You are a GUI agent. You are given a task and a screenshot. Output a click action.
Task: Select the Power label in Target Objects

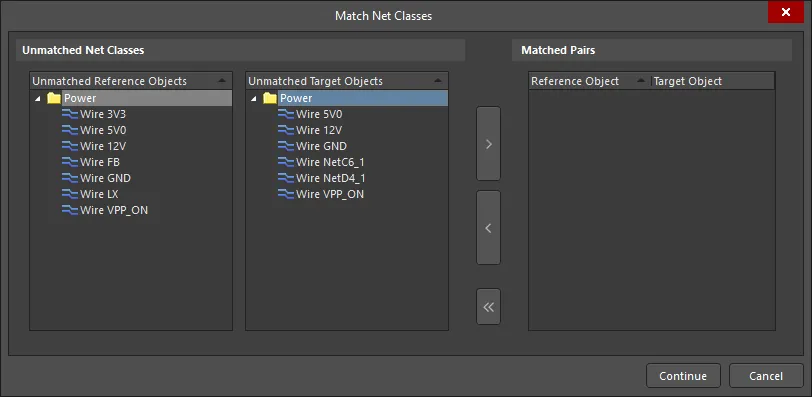click(296, 98)
